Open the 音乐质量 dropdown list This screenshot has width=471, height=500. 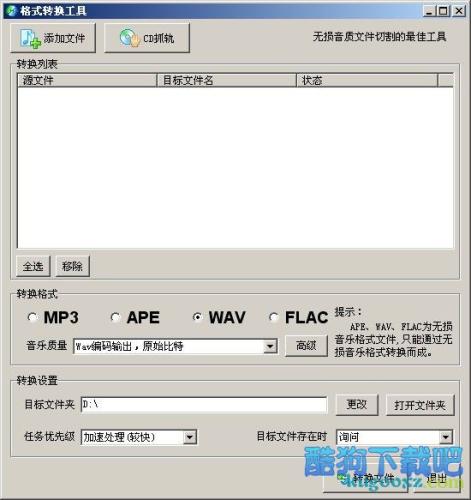tap(270, 346)
